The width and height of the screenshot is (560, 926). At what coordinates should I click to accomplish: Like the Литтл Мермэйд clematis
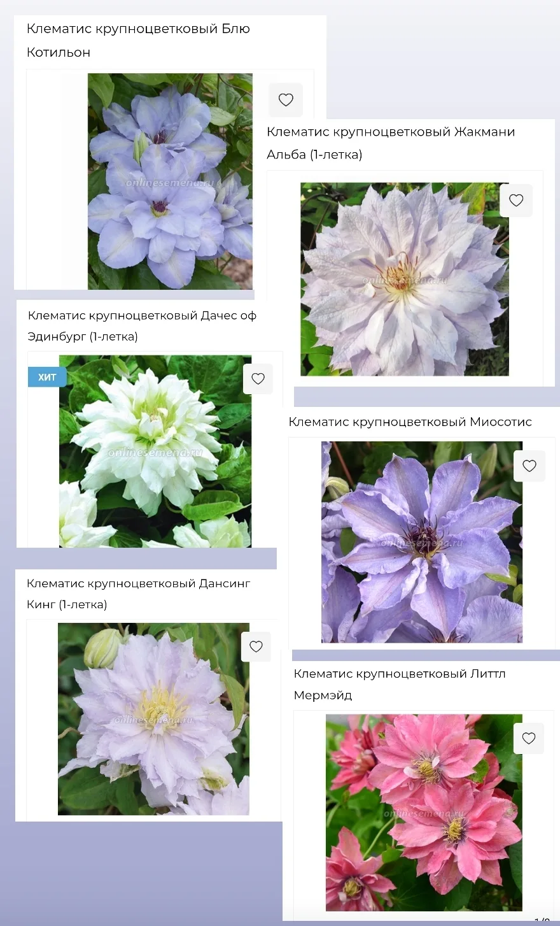coord(529,739)
